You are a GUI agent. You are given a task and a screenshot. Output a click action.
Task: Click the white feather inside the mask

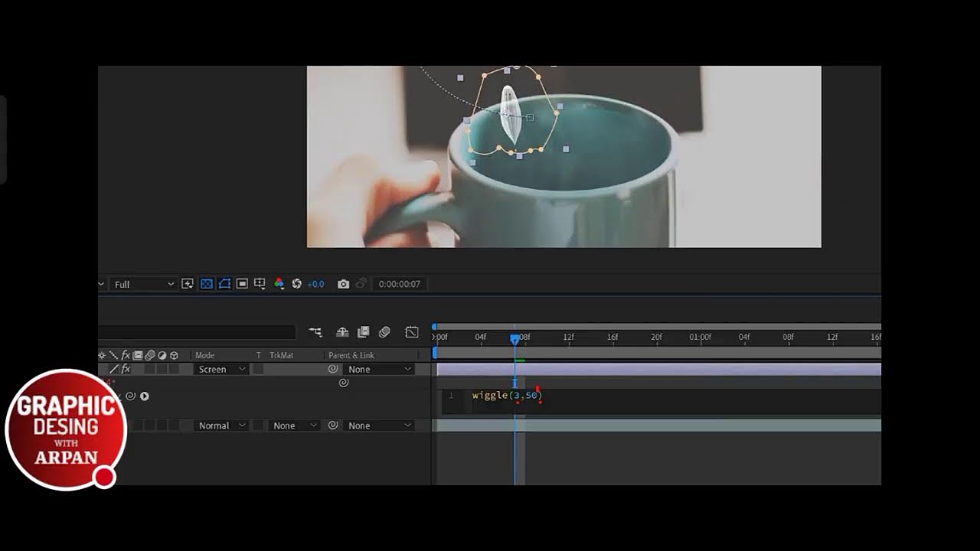[x=510, y=115]
